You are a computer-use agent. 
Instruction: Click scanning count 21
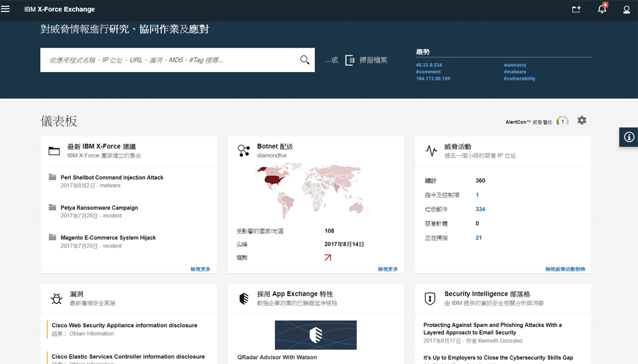[478, 238]
